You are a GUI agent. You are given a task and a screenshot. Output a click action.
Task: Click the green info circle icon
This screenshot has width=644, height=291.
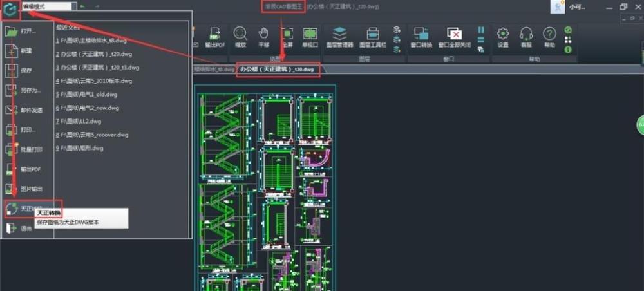[568, 50]
